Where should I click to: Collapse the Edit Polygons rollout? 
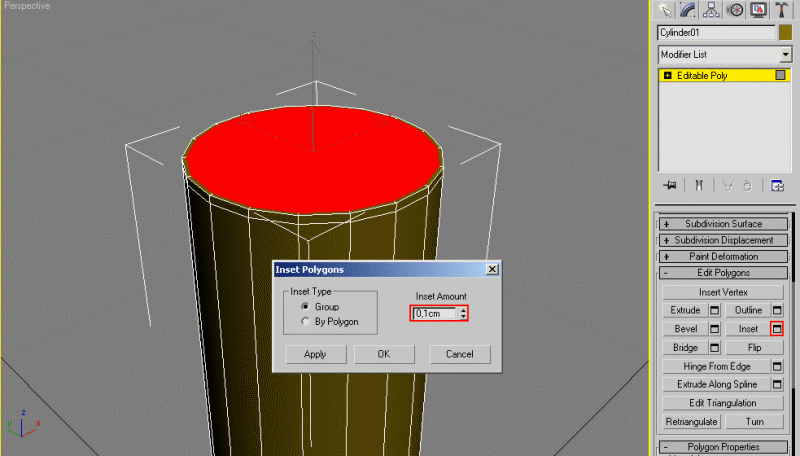pyautogui.click(x=723, y=273)
